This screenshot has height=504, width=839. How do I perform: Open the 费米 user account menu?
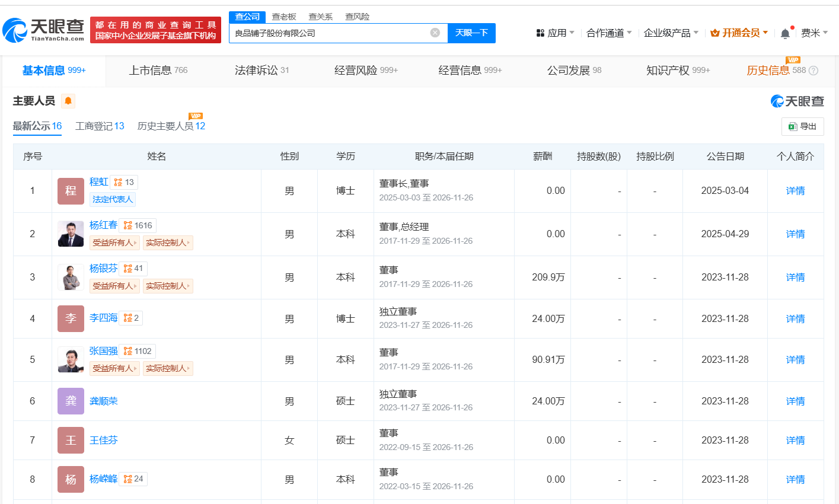coord(814,33)
